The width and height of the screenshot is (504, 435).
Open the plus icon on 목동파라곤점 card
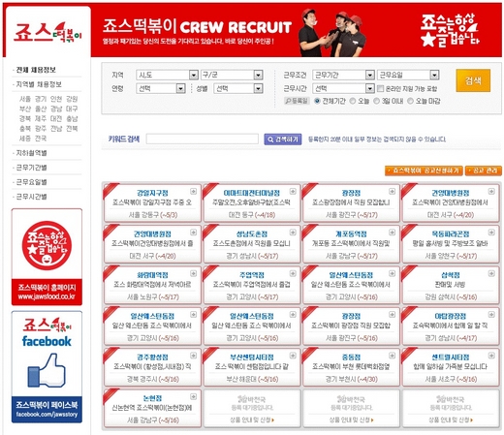tap(491, 233)
